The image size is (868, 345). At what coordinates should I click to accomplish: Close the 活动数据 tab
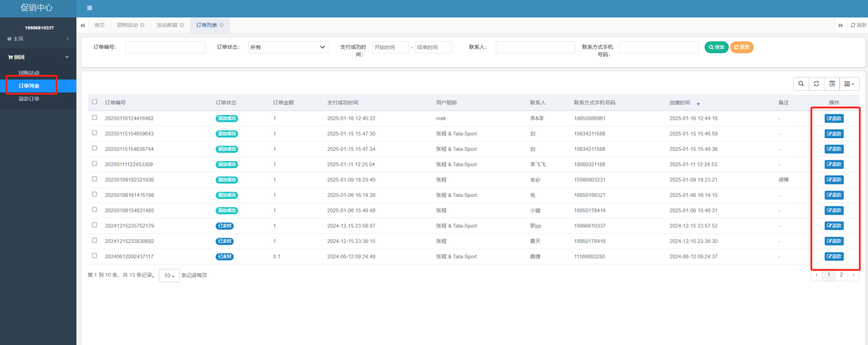(x=182, y=25)
